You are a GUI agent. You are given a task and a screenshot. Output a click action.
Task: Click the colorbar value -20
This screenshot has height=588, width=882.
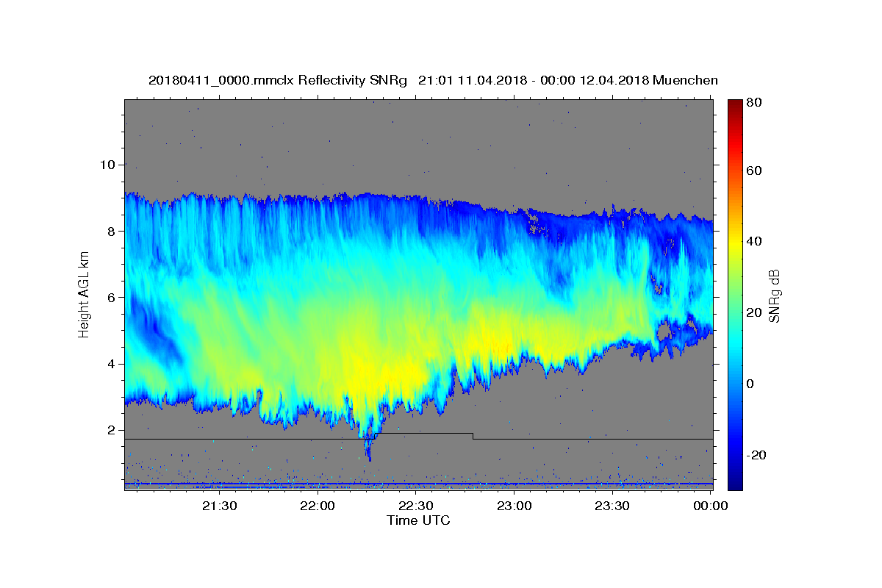coord(757,455)
